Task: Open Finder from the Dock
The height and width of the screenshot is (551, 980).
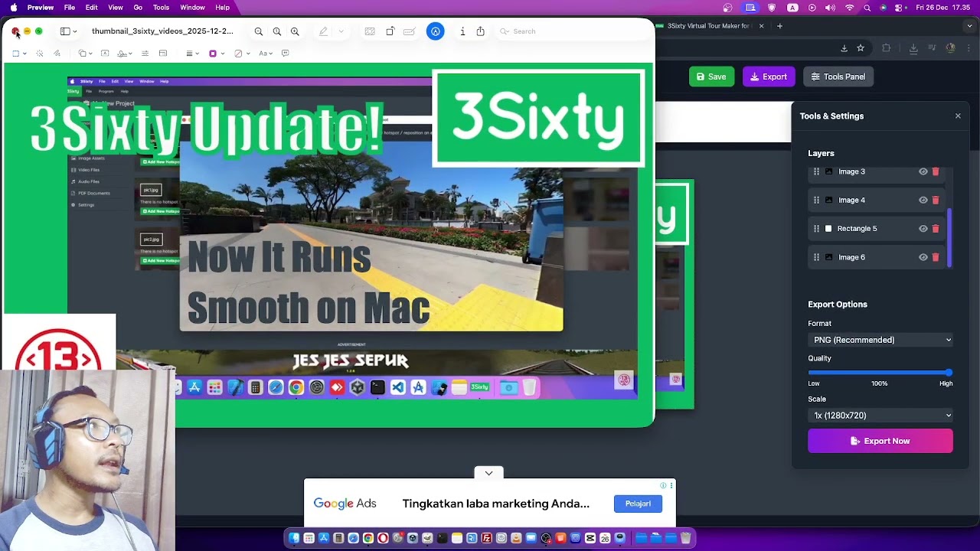Action: 294,538
